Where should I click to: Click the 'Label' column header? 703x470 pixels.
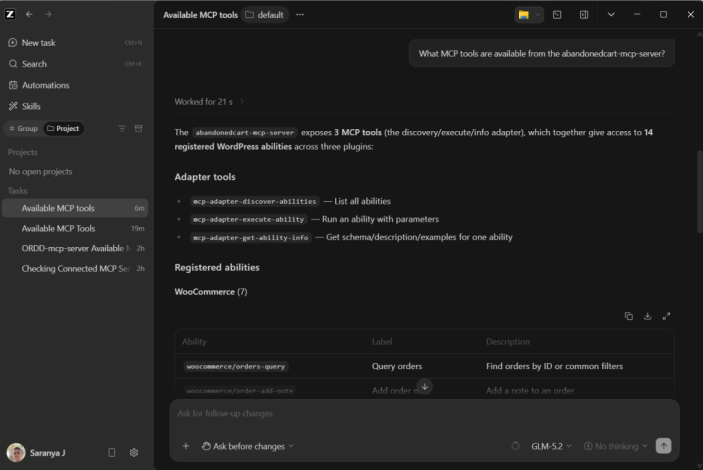click(382, 342)
